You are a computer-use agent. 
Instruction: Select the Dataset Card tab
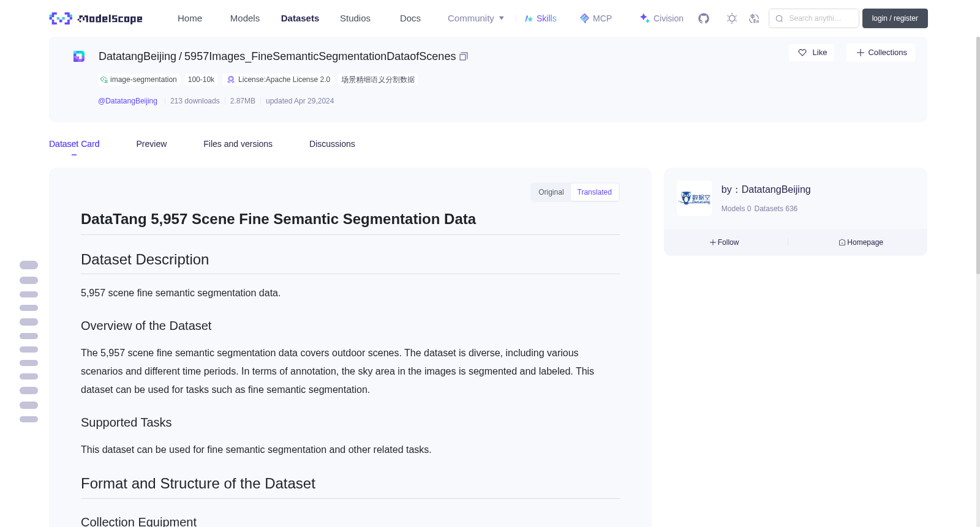coord(74,144)
